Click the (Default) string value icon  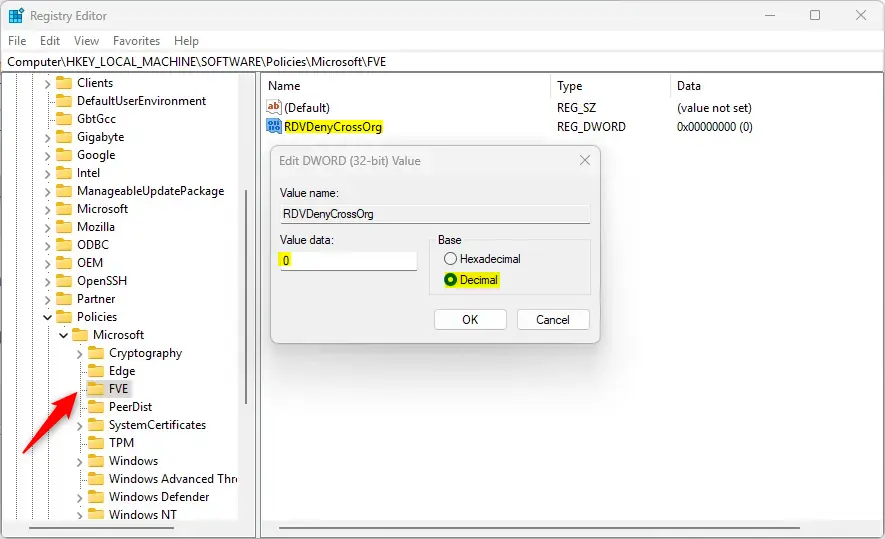(274, 107)
